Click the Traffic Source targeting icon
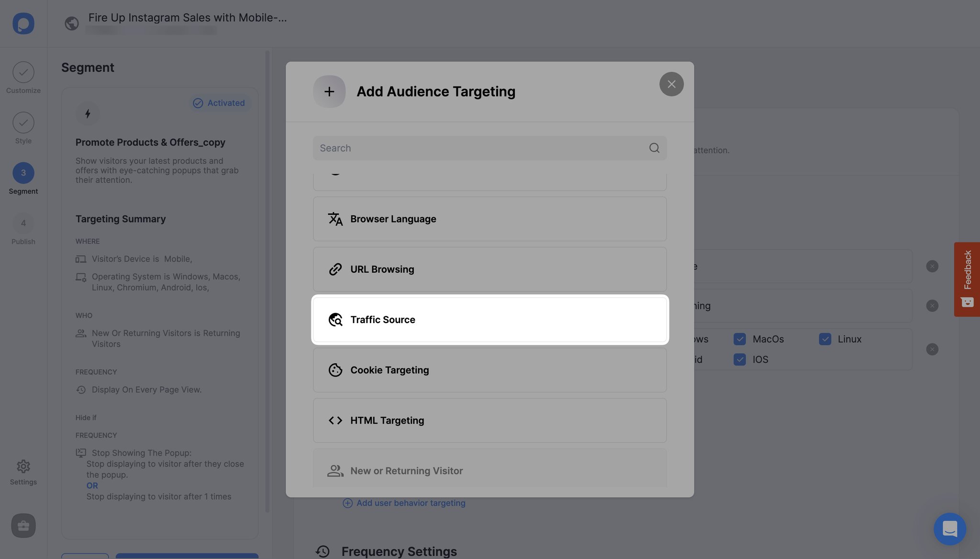The width and height of the screenshot is (980, 559). click(334, 320)
